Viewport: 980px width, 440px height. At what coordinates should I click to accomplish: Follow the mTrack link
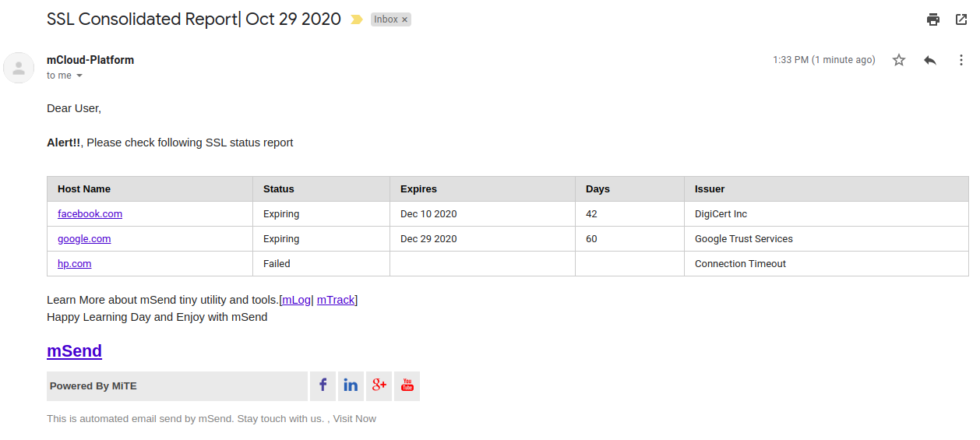tap(336, 300)
